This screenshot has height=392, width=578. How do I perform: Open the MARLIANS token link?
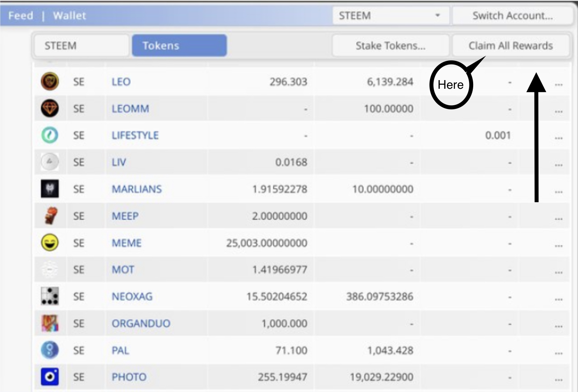[136, 189]
